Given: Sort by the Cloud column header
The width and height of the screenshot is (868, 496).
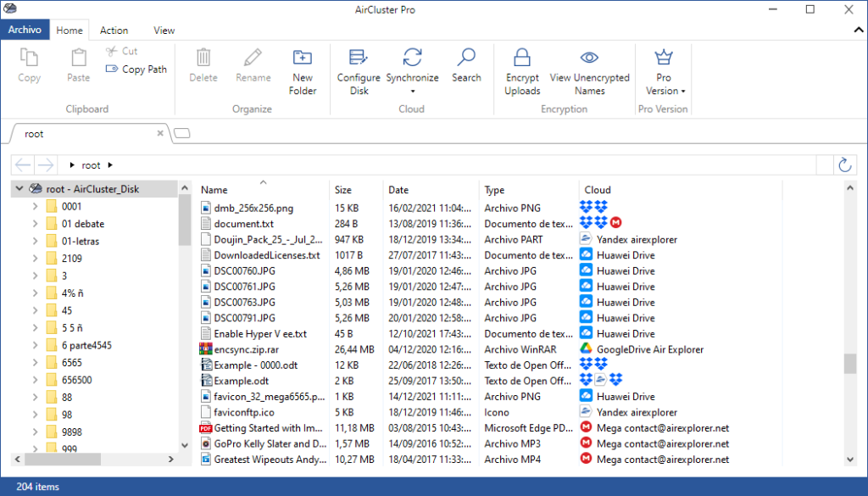Looking at the screenshot, I should (680, 189).
